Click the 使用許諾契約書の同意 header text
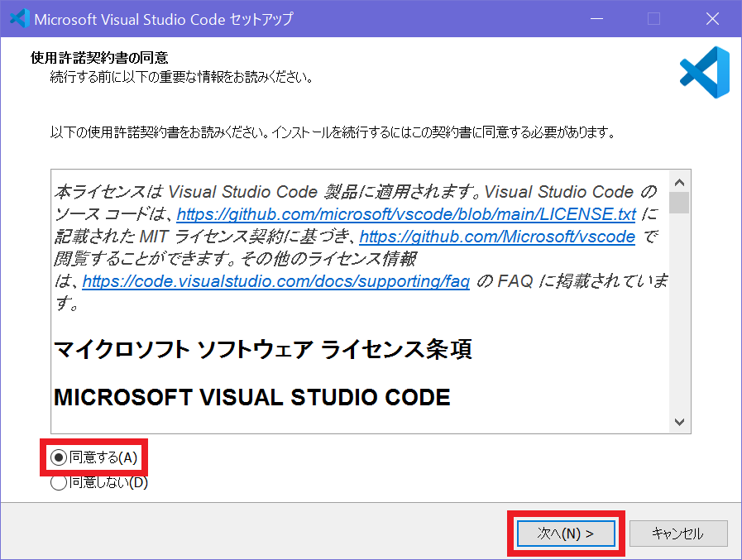The height and width of the screenshot is (560, 742). coord(99,58)
